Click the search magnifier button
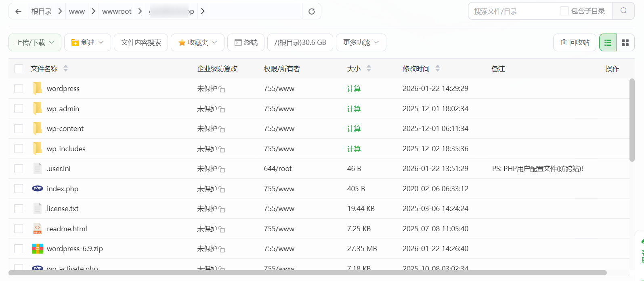Viewport: 644px width, 281px height. 623,11
